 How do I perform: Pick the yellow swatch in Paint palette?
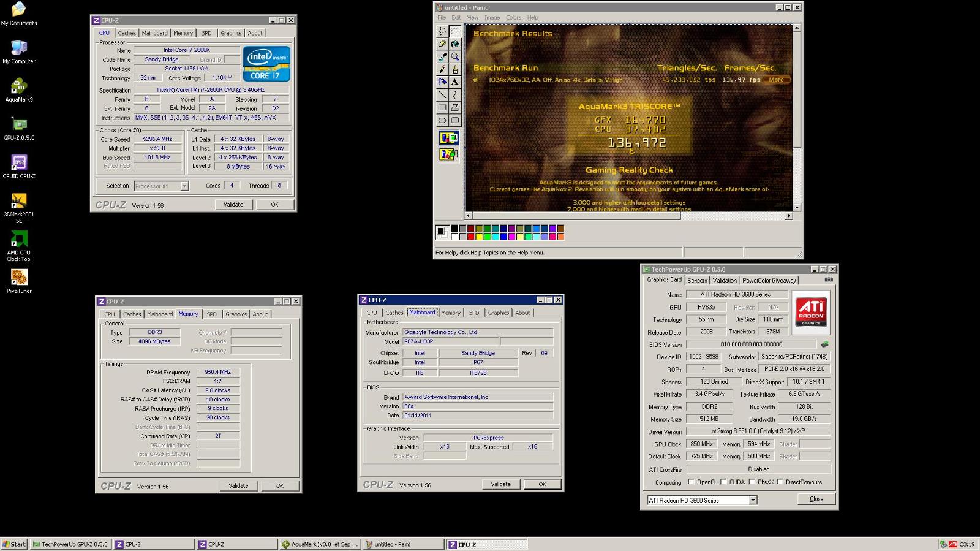(x=479, y=236)
